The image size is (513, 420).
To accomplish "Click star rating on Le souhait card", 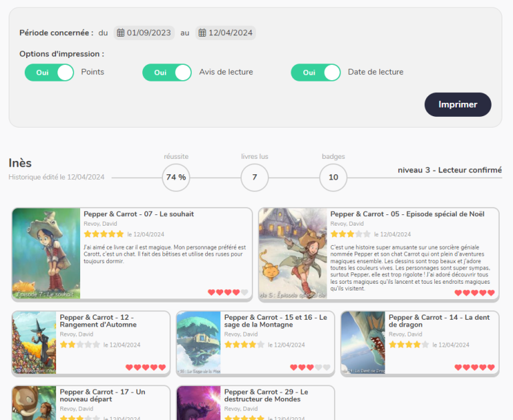I will click(x=104, y=234).
